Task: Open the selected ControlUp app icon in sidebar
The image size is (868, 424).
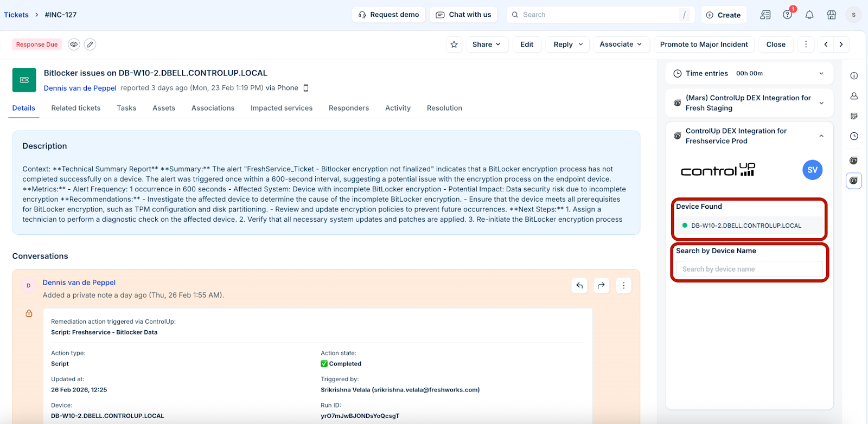Action: pos(854,181)
